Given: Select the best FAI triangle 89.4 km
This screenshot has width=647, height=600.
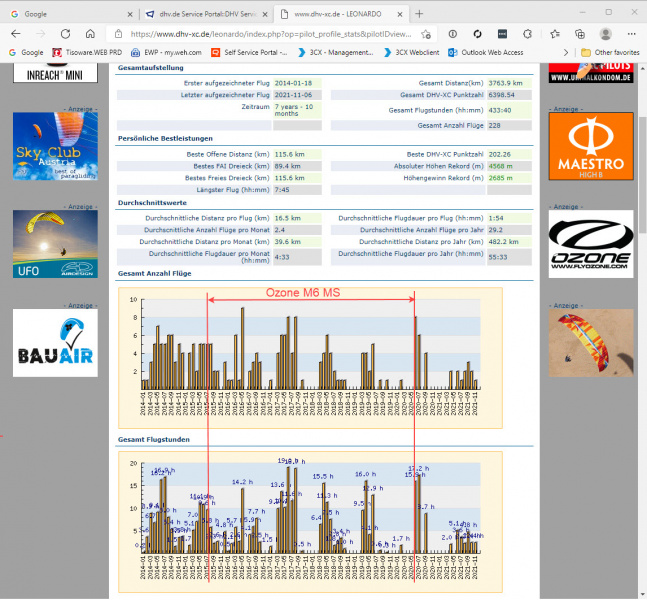Looking at the screenshot, I should click(288, 166).
